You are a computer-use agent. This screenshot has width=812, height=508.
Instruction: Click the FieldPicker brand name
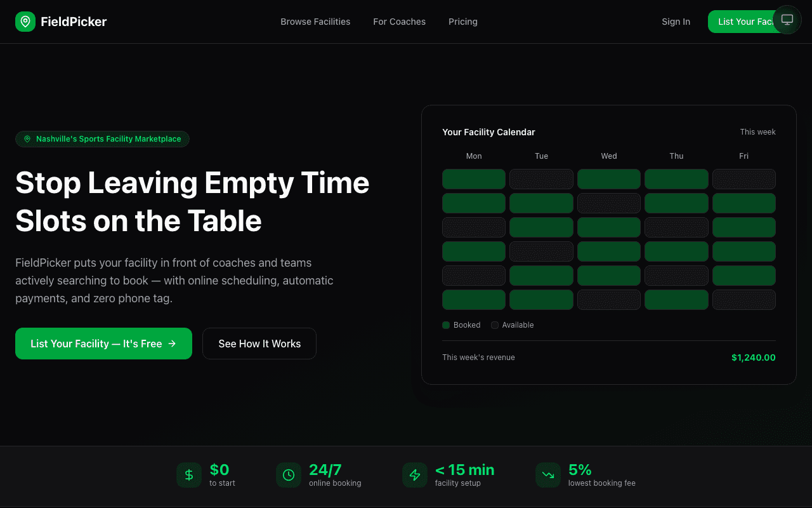coord(74,22)
